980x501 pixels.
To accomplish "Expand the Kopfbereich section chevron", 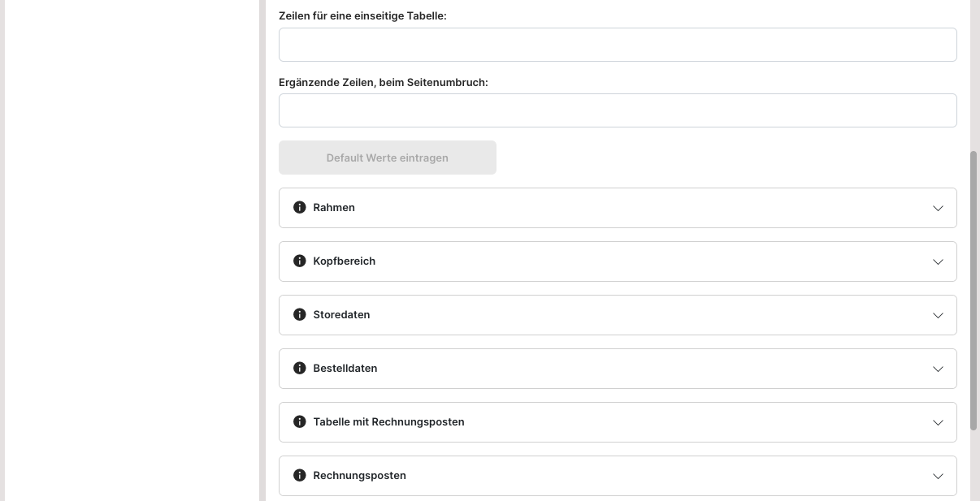I will (938, 261).
